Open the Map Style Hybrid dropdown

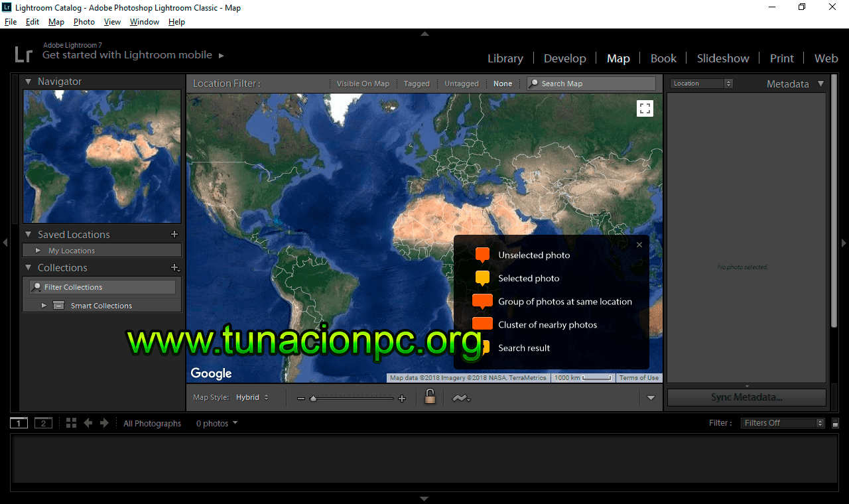coord(253,398)
